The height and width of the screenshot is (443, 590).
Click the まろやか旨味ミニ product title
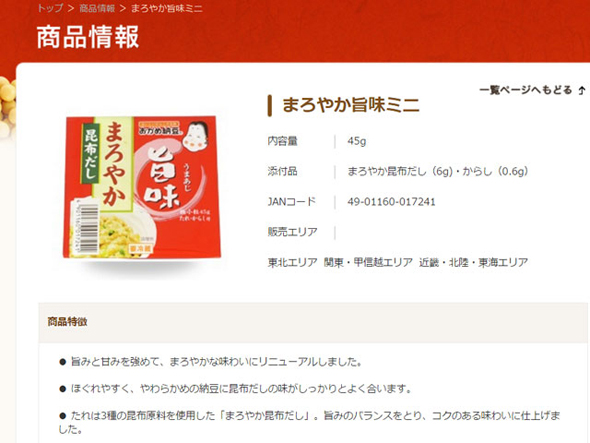pyautogui.click(x=351, y=105)
